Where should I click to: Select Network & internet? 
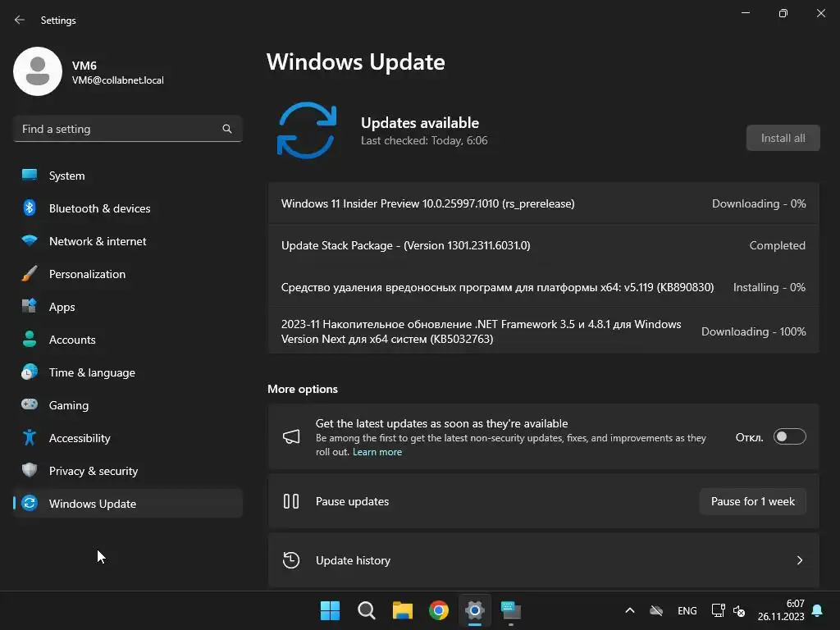click(x=127, y=241)
